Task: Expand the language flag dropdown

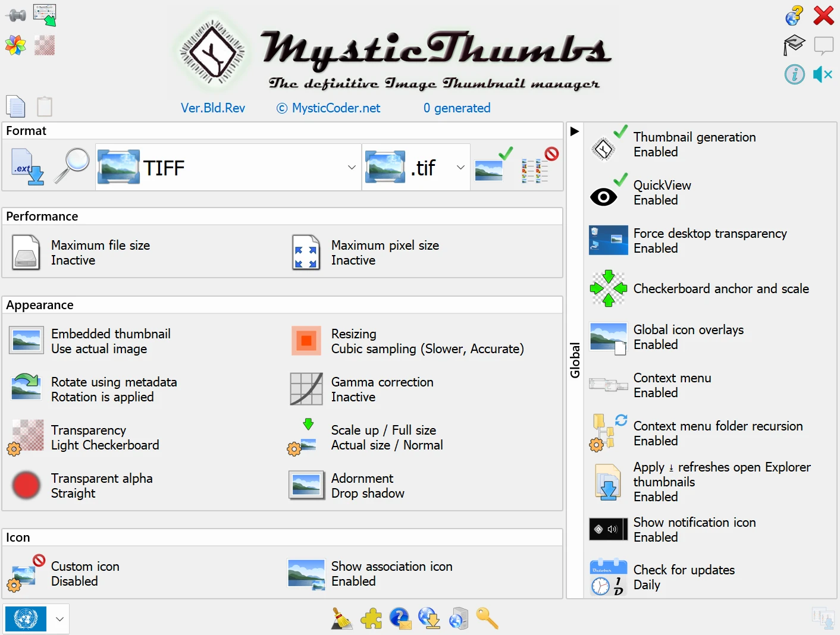Action: pyautogui.click(x=59, y=619)
